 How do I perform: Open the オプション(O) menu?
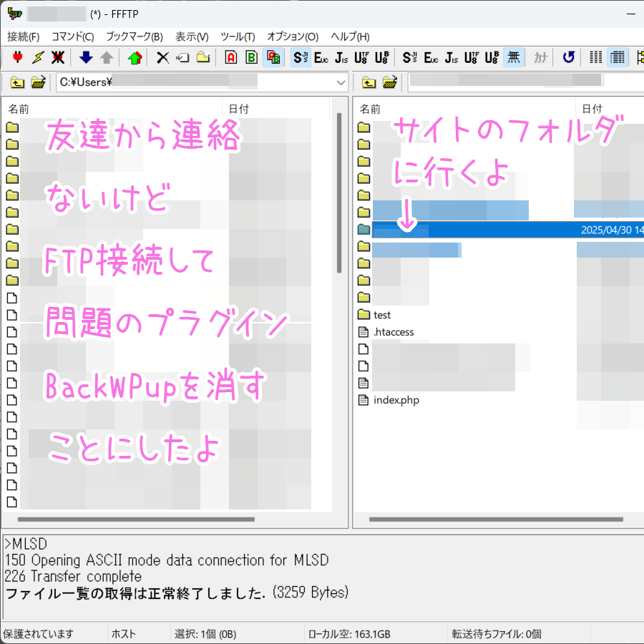(293, 37)
